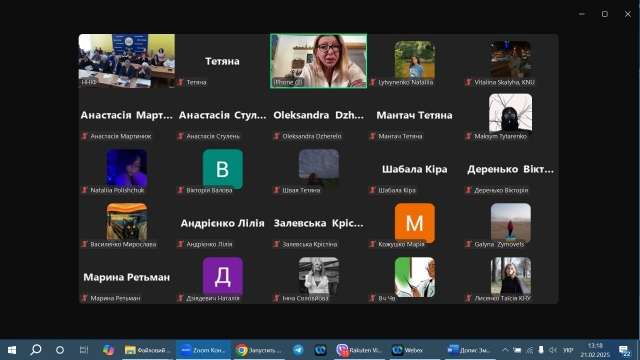Open the Telegram icon in the taskbar
640x360 pixels.
(298, 350)
